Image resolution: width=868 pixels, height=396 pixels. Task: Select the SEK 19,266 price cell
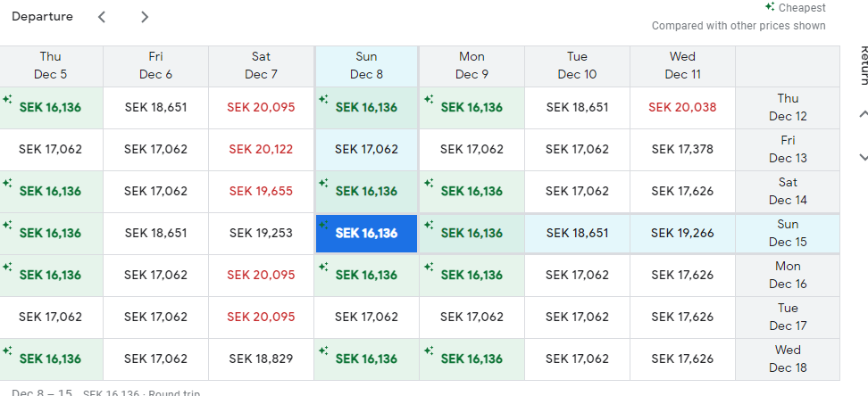682,233
